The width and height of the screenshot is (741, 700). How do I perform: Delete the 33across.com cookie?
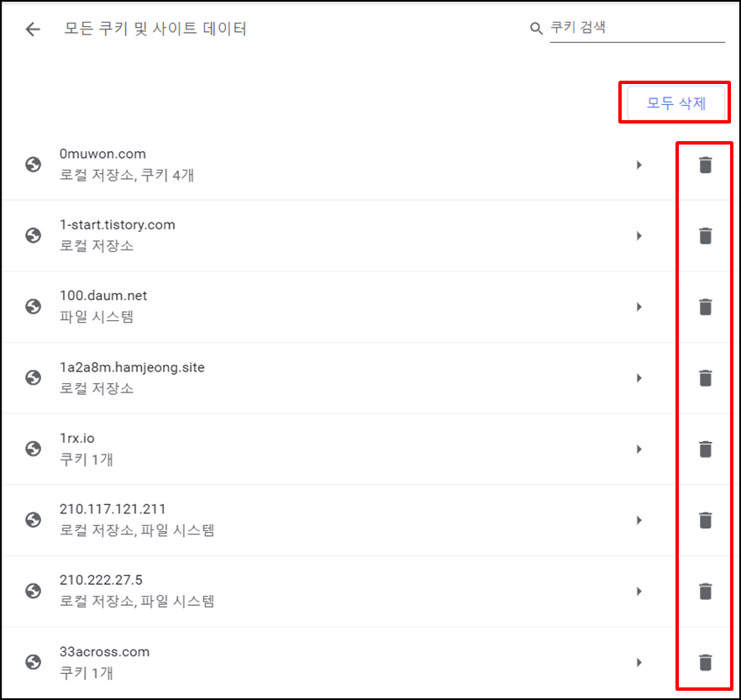pyautogui.click(x=705, y=661)
